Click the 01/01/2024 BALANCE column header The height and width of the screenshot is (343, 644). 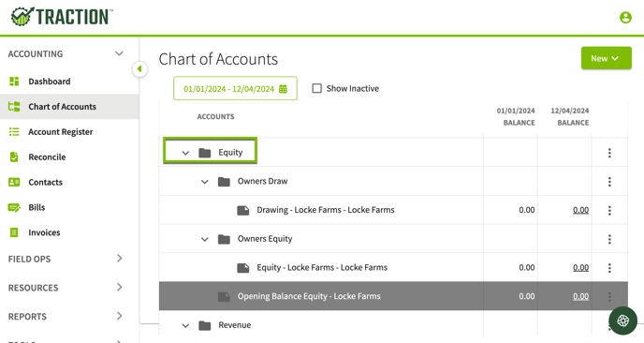click(516, 116)
